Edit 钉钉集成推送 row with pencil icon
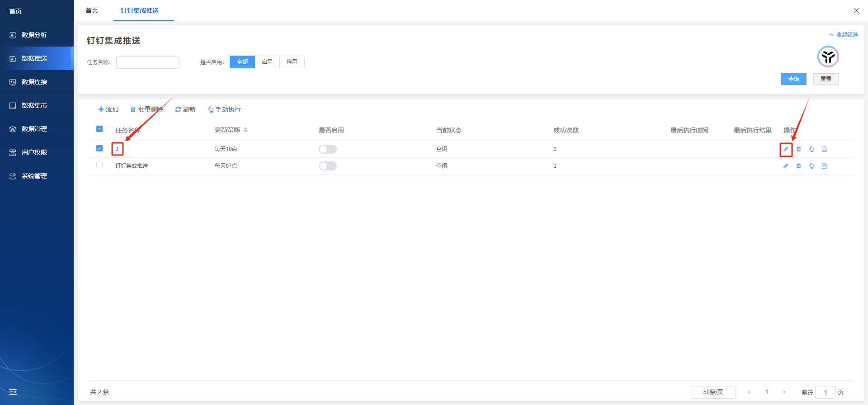The image size is (868, 405). click(x=786, y=166)
